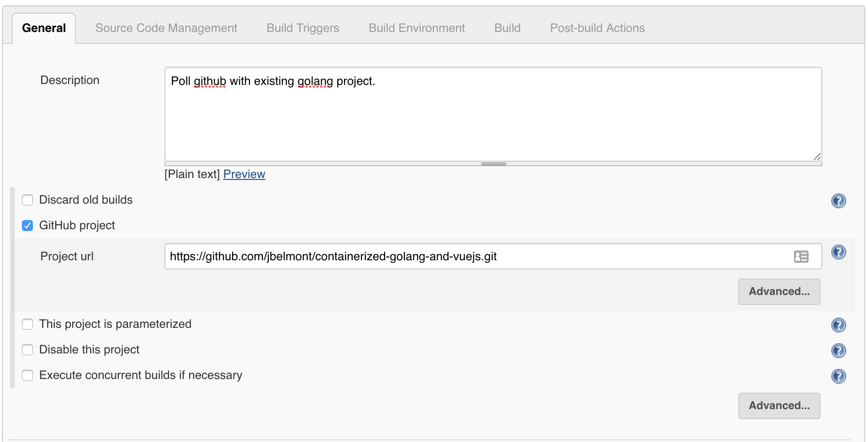The image size is (868, 442).
Task: Open Post-build Actions tab
Action: pos(597,28)
